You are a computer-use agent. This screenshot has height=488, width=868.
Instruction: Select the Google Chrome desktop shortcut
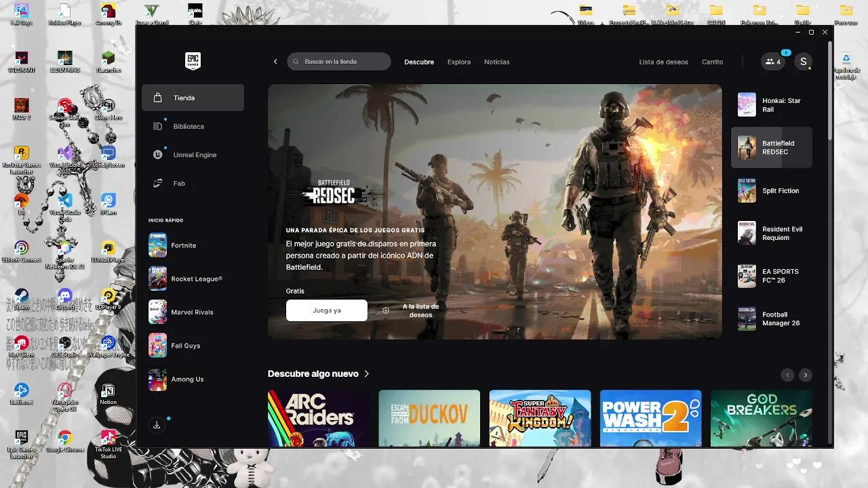coord(64,441)
